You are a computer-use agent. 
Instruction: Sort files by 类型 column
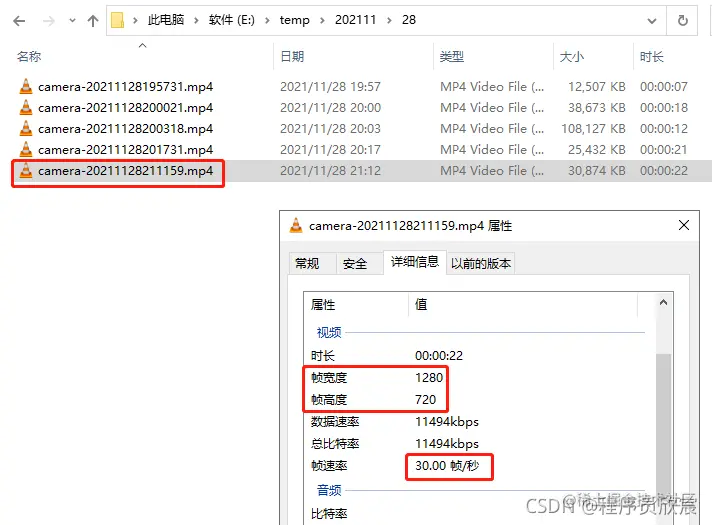[x=452, y=57]
